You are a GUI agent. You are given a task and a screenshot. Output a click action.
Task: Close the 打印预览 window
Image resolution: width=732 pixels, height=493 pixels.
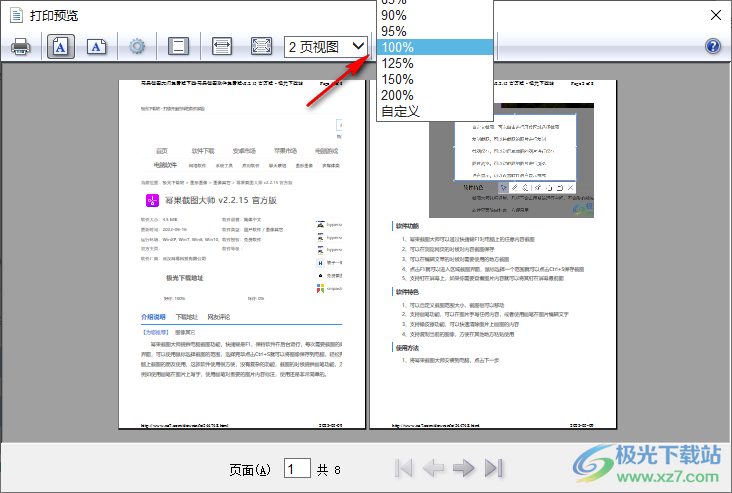point(716,15)
